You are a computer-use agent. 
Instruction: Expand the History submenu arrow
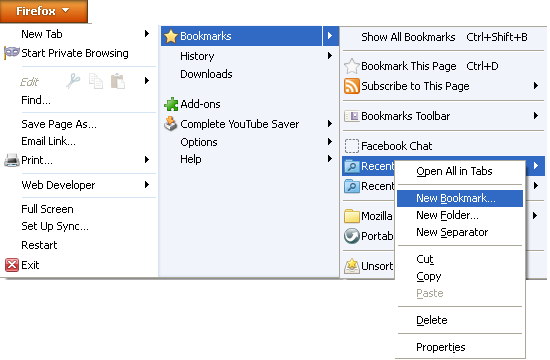point(330,55)
